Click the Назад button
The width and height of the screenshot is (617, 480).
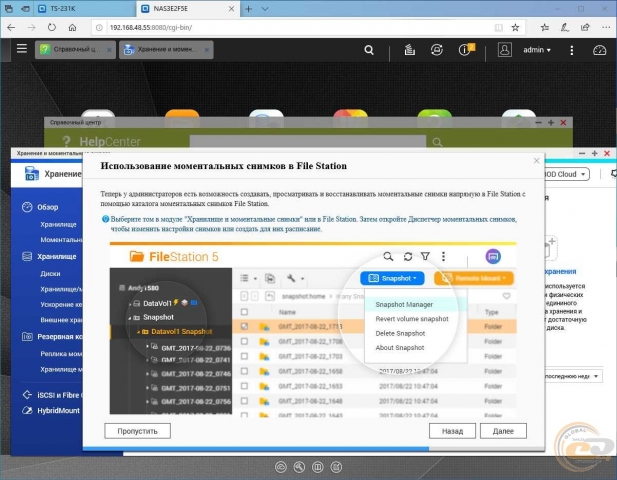pyautogui.click(x=452, y=431)
